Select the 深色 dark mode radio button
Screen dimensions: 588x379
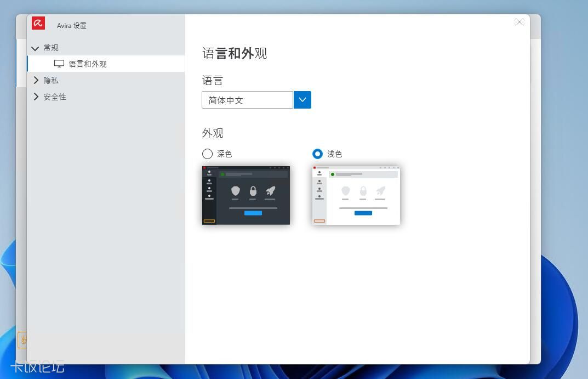(x=207, y=154)
